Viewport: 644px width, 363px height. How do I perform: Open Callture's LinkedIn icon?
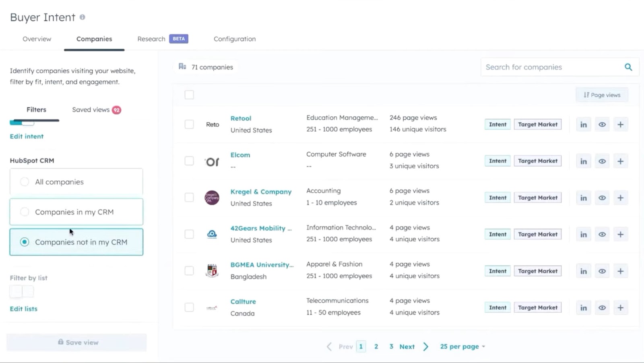pyautogui.click(x=584, y=308)
